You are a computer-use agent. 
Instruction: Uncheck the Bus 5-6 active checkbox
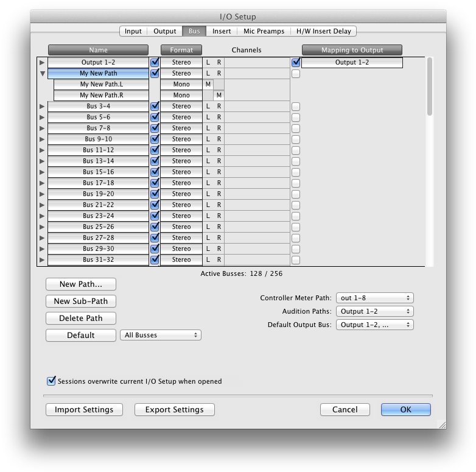pyautogui.click(x=155, y=117)
